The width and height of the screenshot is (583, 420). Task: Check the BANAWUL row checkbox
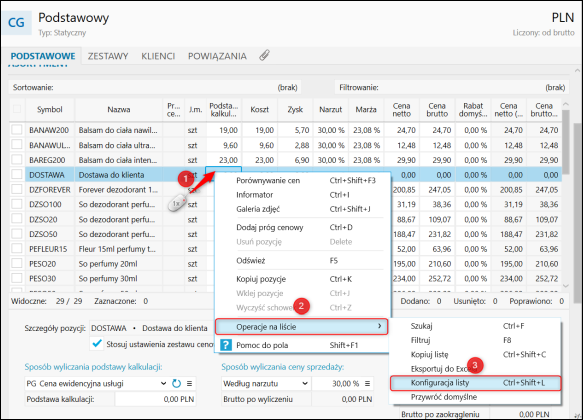click(x=17, y=145)
